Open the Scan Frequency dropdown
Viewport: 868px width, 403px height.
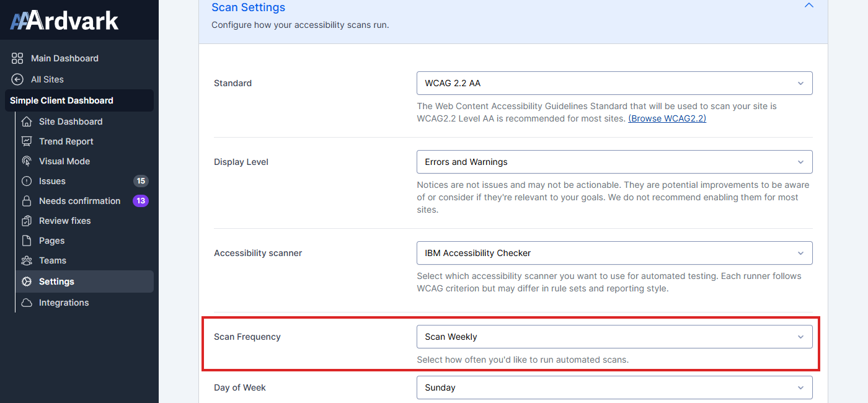614,337
